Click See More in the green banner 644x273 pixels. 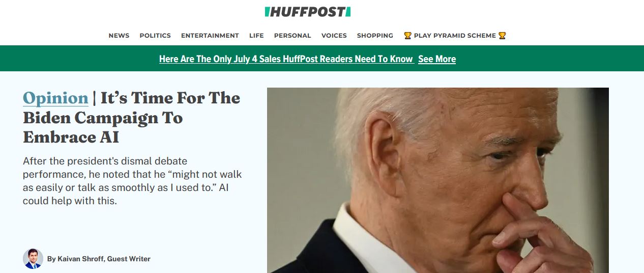click(x=437, y=59)
